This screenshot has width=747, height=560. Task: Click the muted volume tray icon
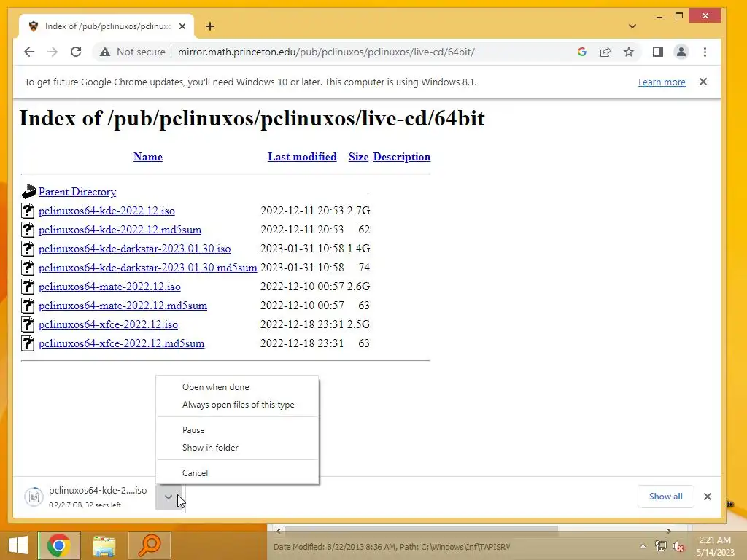[x=678, y=546]
